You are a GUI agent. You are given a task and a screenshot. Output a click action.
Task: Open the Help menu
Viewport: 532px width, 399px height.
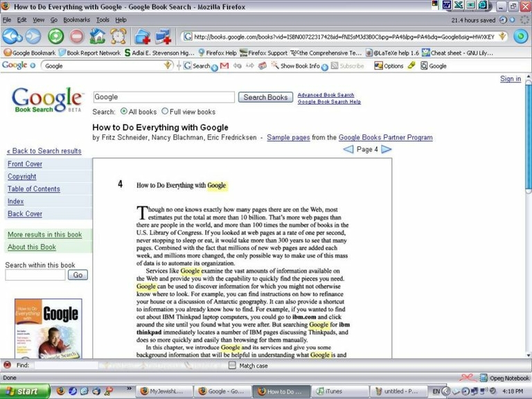(x=121, y=20)
